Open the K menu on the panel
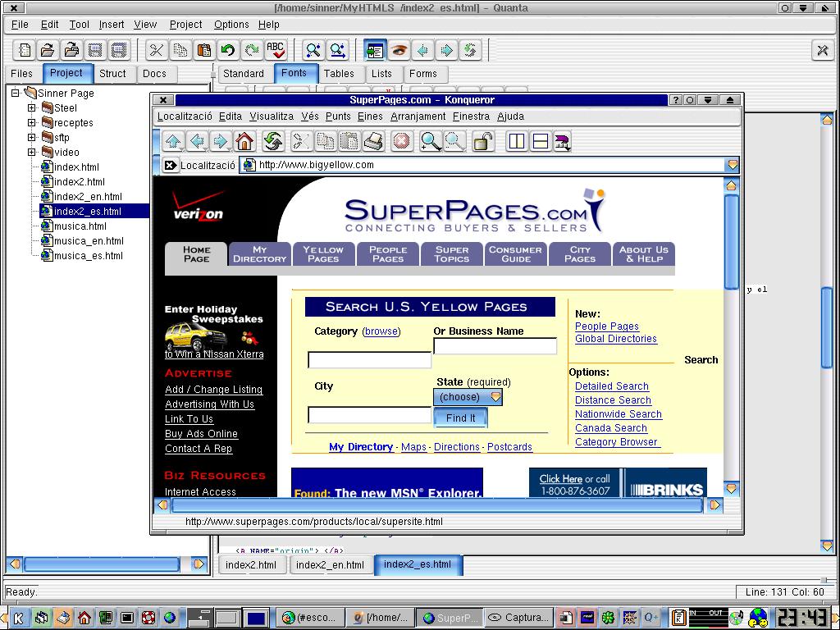 [x=18, y=618]
